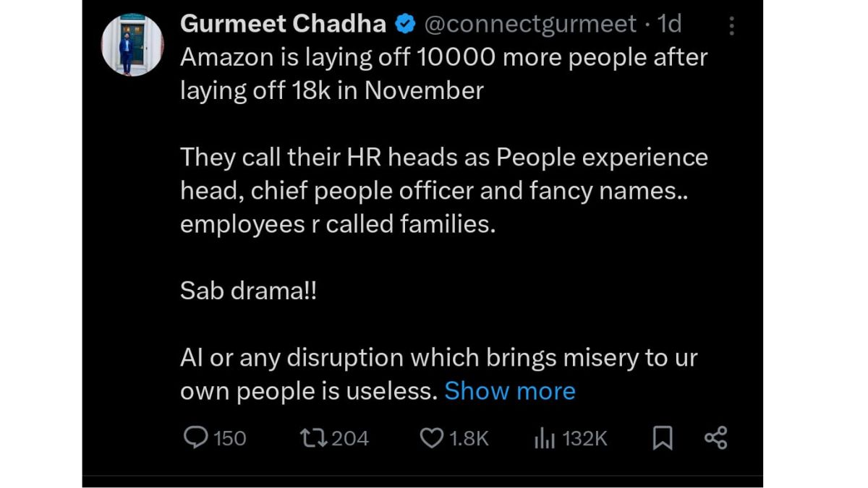Click the reply speech bubble icon
868x488 pixels.
pos(196,437)
